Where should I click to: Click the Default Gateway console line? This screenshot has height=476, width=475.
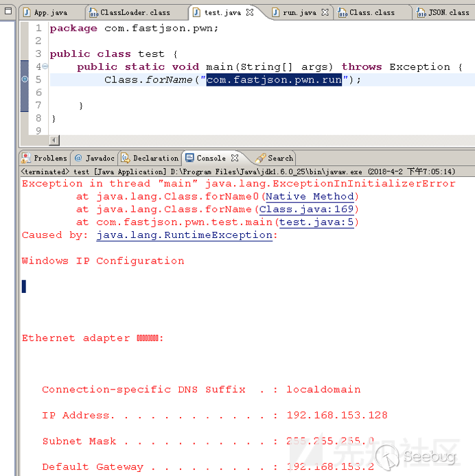pos(208,466)
